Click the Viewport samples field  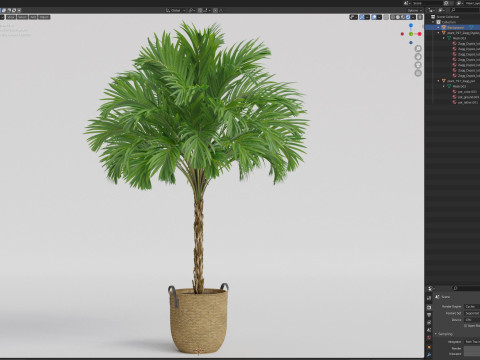pos(472,354)
